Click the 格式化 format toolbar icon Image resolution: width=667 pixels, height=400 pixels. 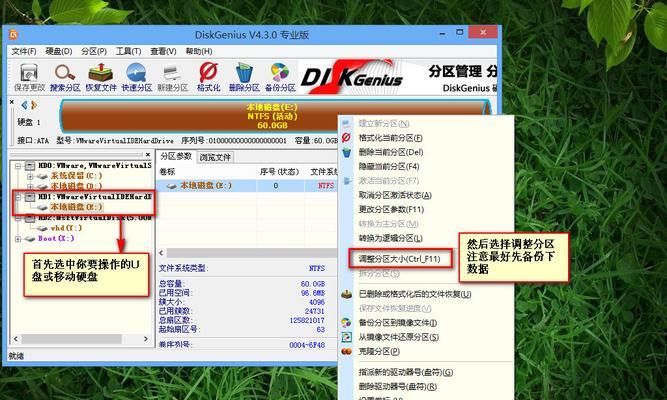208,77
